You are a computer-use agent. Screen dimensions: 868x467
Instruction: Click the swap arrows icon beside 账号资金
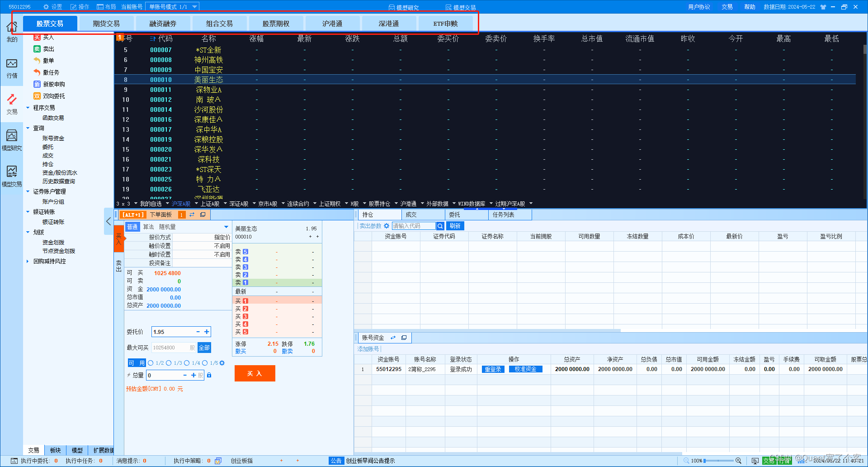click(393, 338)
